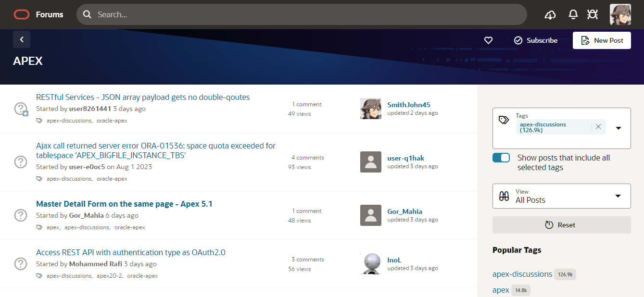The height and width of the screenshot is (297, 644).
Task: Favorite this forum with the heart icon
Action: click(488, 40)
